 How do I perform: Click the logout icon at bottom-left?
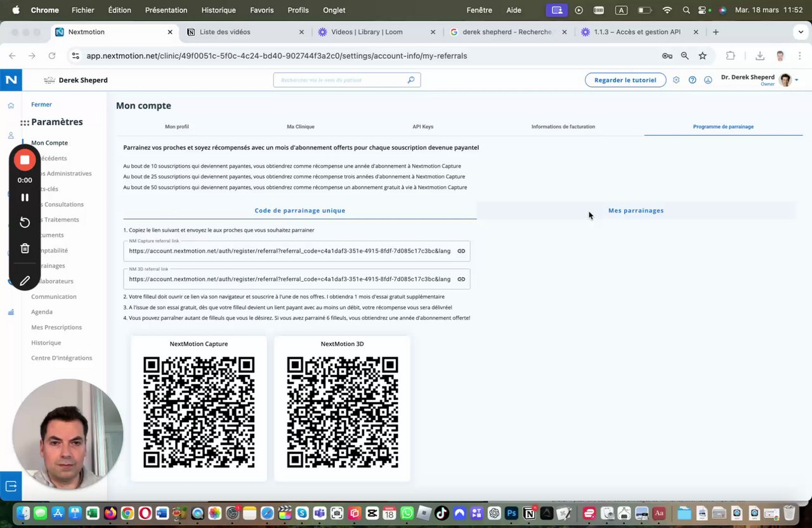click(11, 486)
